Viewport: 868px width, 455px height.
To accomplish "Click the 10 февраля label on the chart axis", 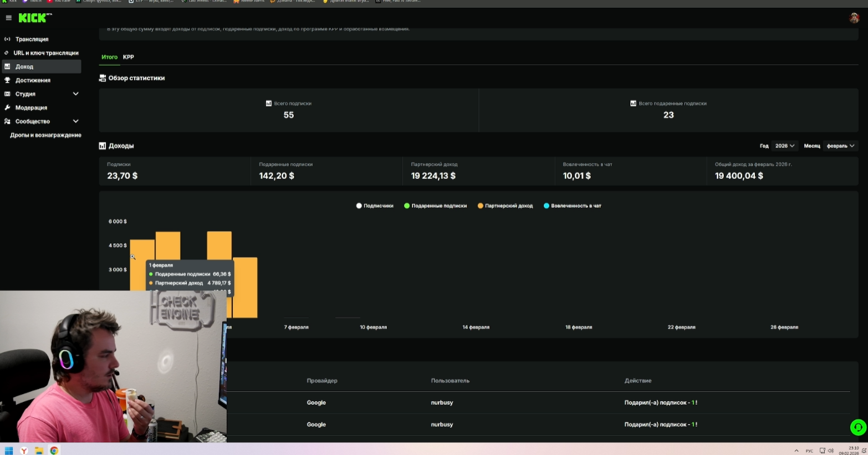I will click(374, 328).
